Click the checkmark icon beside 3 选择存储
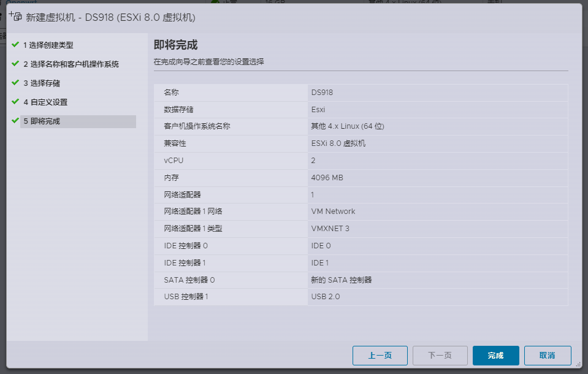The height and width of the screenshot is (374, 588). pyautogui.click(x=15, y=83)
